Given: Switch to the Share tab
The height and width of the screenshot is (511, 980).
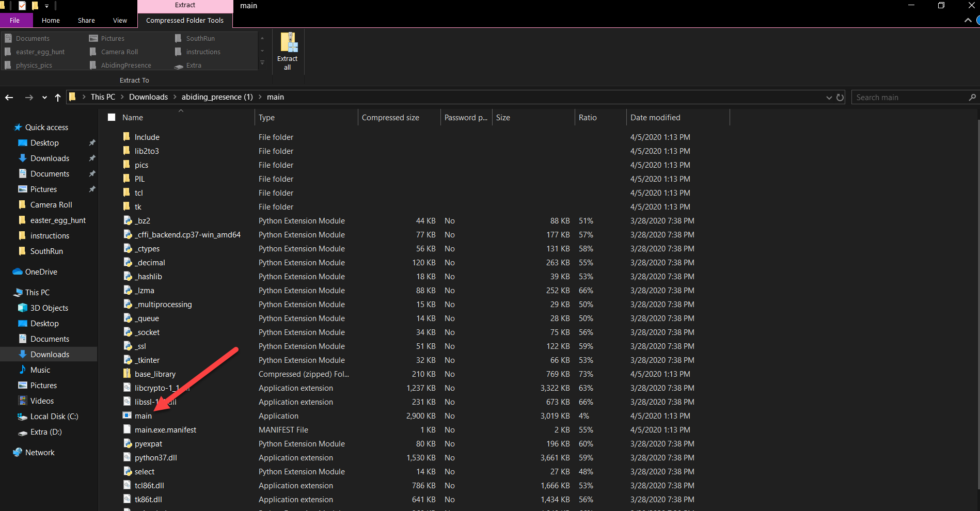Looking at the screenshot, I should coord(86,21).
